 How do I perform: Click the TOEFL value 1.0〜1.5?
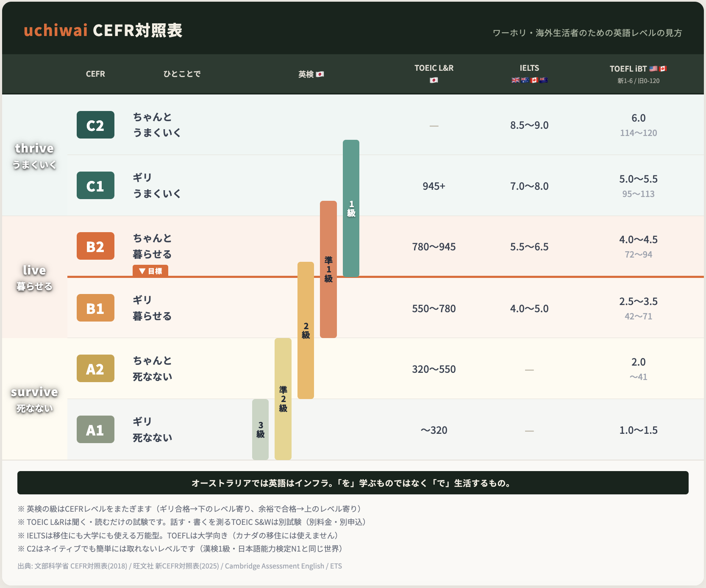tap(638, 430)
